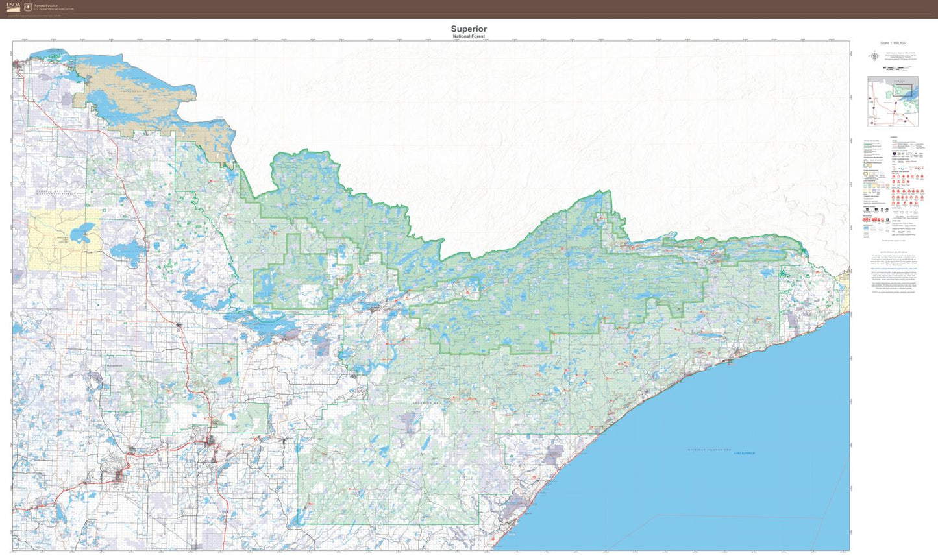Select the Forest Service shield emblem
This screenshot has height=560, width=938.
pos(27,6)
